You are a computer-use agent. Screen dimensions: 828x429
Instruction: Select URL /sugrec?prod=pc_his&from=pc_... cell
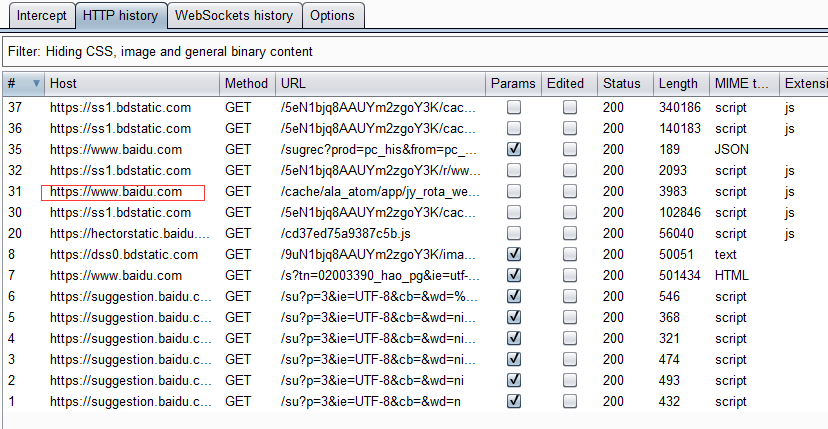pyautogui.click(x=379, y=150)
